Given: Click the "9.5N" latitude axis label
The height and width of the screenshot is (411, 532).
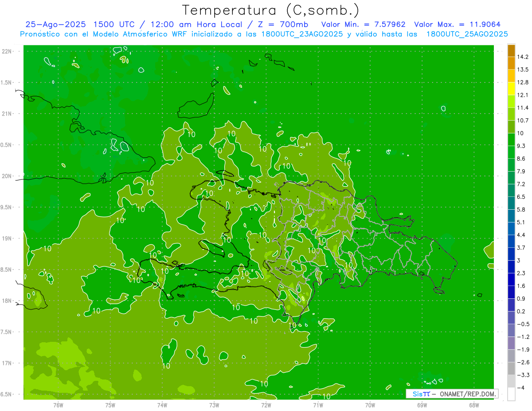Looking at the screenshot, I should click(7, 207).
